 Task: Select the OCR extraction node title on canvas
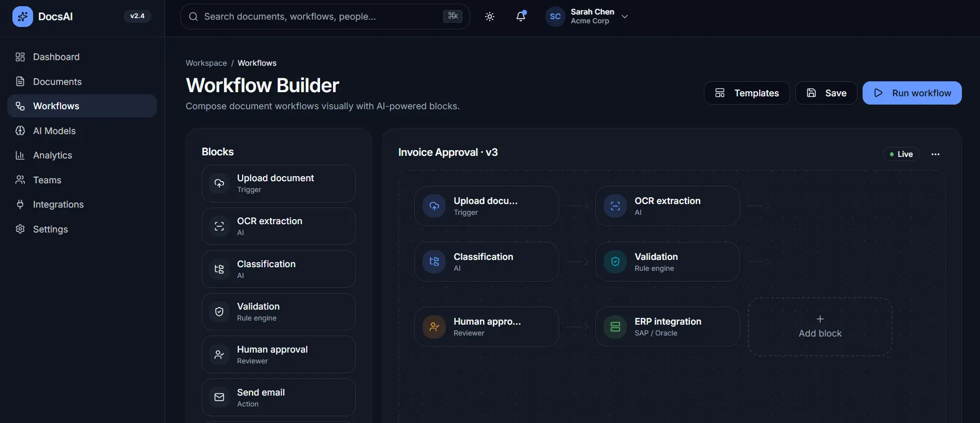(x=668, y=201)
